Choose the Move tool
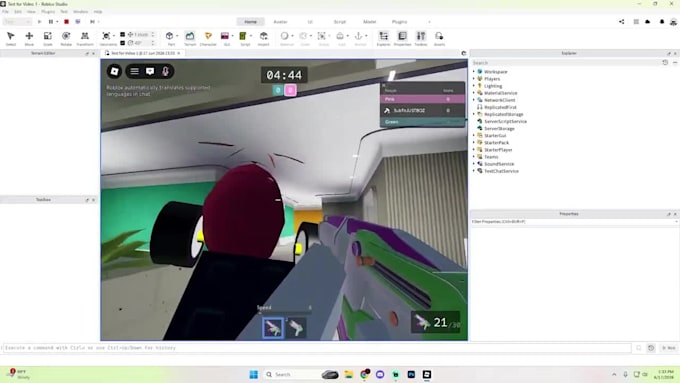Image resolution: width=680 pixels, height=383 pixels. pyautogui.click(x=29, y=38)
